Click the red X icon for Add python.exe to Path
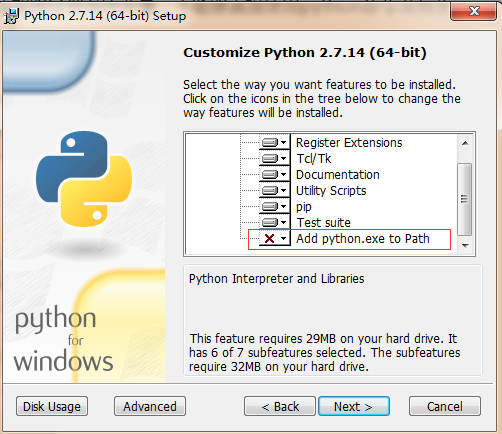This screenshot has height=434, width=502. pos(269,238)
